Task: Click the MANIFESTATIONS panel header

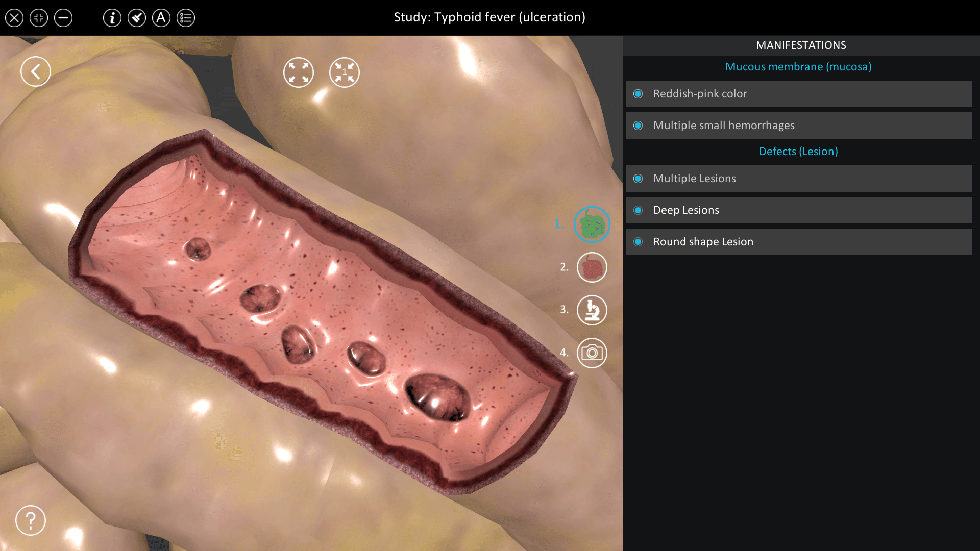Action: (x=801, y=45)
